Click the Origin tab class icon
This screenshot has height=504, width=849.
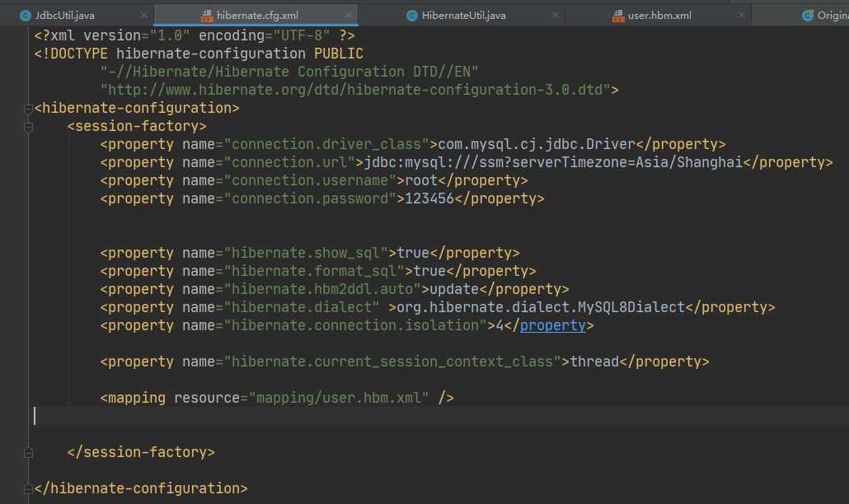click(807, 16)
